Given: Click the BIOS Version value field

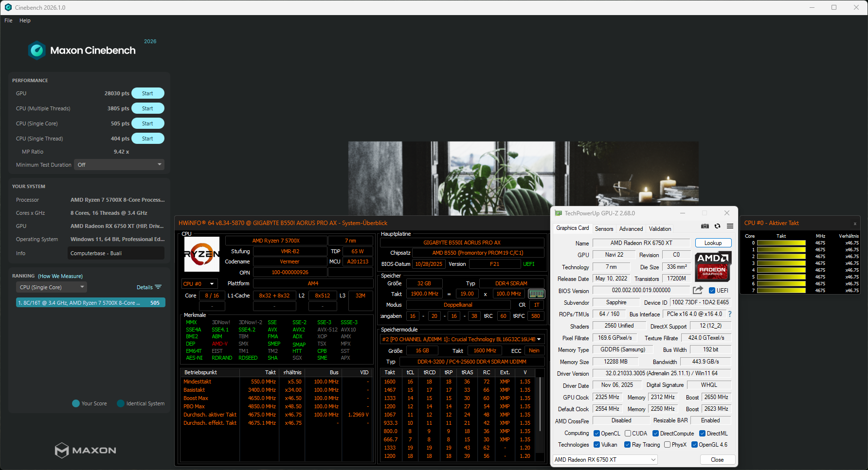Looking at the screenshot, I should pos(641,290).
